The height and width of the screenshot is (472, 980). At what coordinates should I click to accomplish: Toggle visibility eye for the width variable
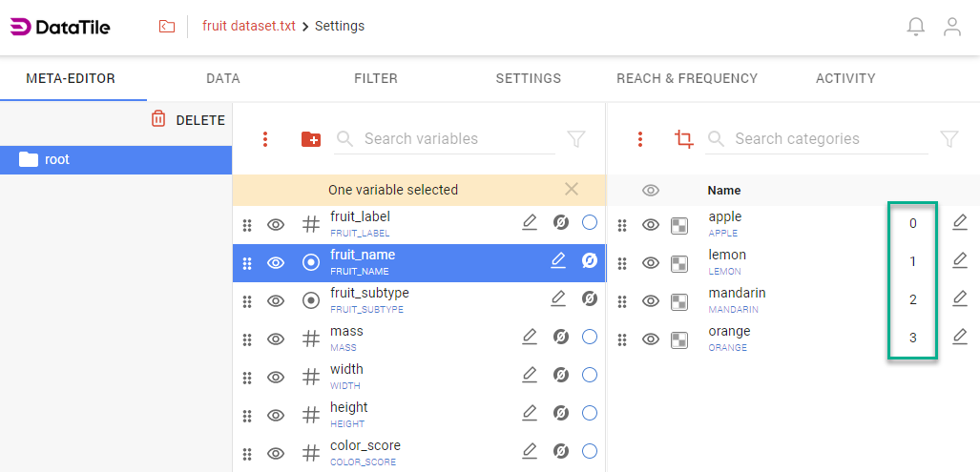click(x=276, y=377)
